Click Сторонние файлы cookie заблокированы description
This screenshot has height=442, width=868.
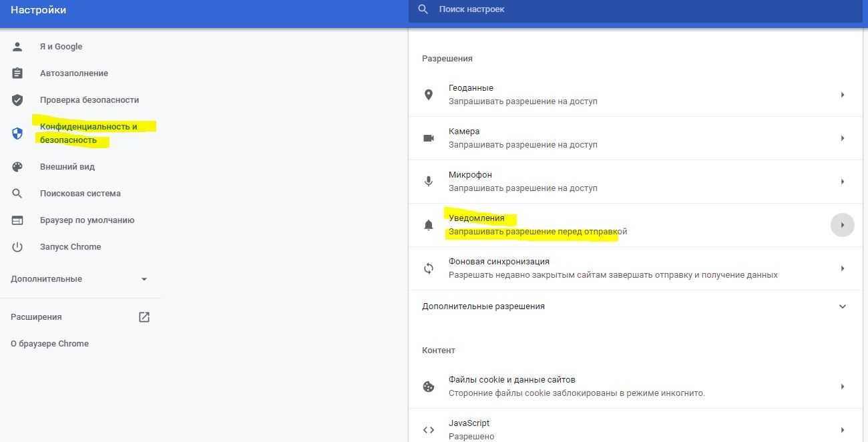pyautogui.click(x=577, y=393)
